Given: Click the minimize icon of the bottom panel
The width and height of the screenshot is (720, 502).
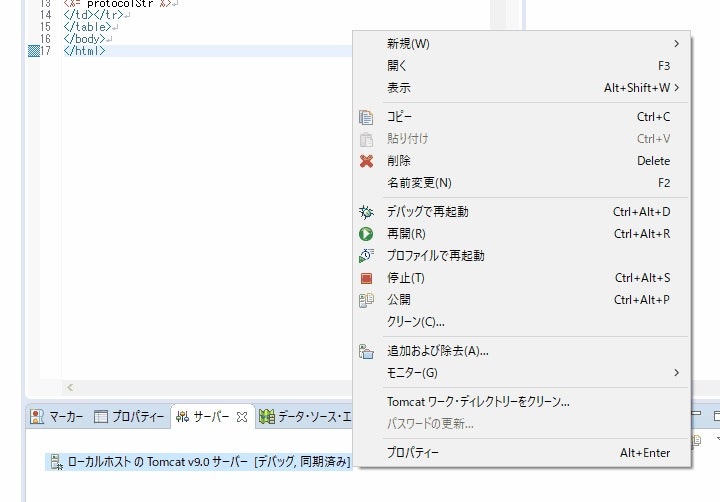Looking at the screenshot, I should pyautogui.click(x=697, y=414).
